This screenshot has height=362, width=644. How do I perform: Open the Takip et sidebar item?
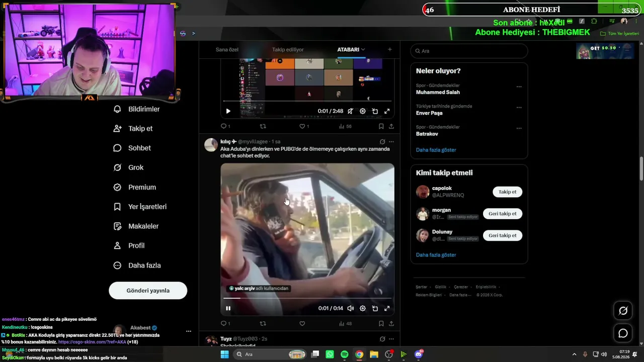coord(133,129)
